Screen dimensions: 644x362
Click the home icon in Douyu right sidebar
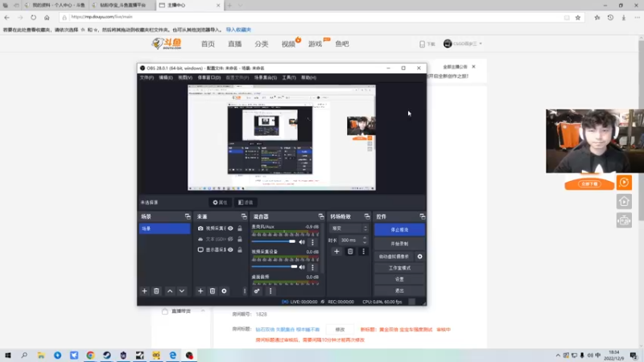coord(624,202)
